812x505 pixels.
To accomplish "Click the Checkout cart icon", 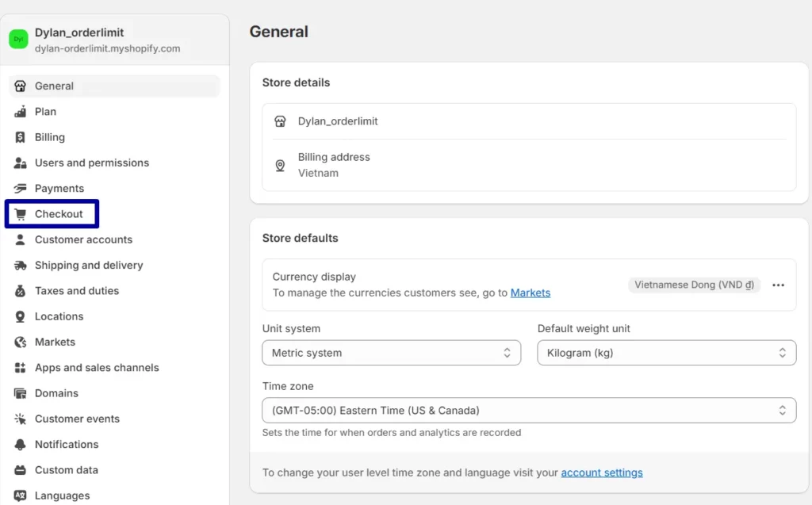I will [20, 214].
